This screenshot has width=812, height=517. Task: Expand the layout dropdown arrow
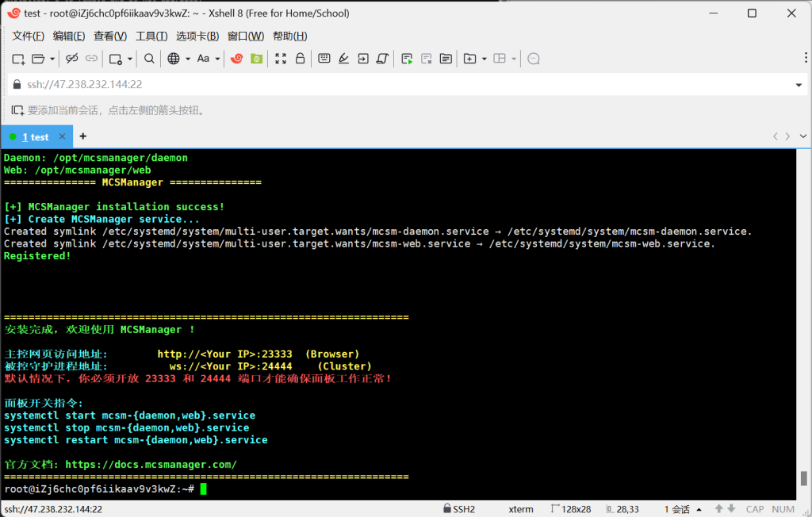pos(514,59)
